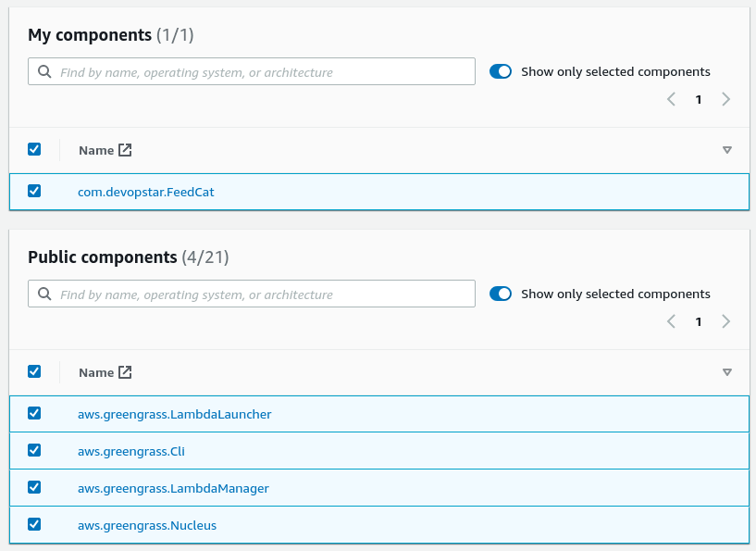Open the com.devopstar.FeedCat component link

tap(145, 191)
